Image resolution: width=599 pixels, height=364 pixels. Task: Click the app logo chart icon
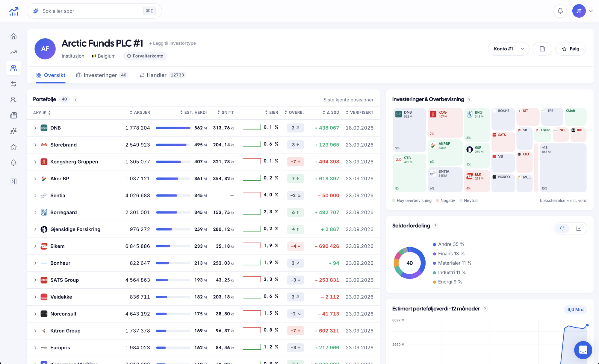coord(14,11)
